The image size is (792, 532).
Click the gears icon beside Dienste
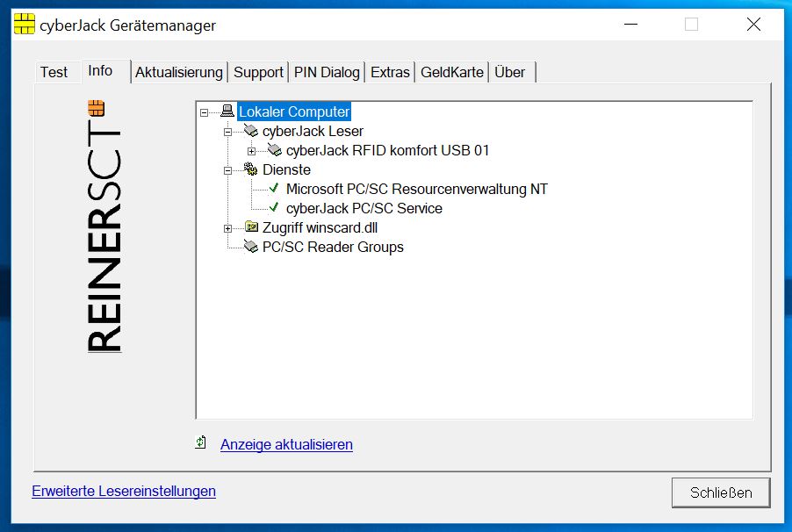tap(251, 169)
